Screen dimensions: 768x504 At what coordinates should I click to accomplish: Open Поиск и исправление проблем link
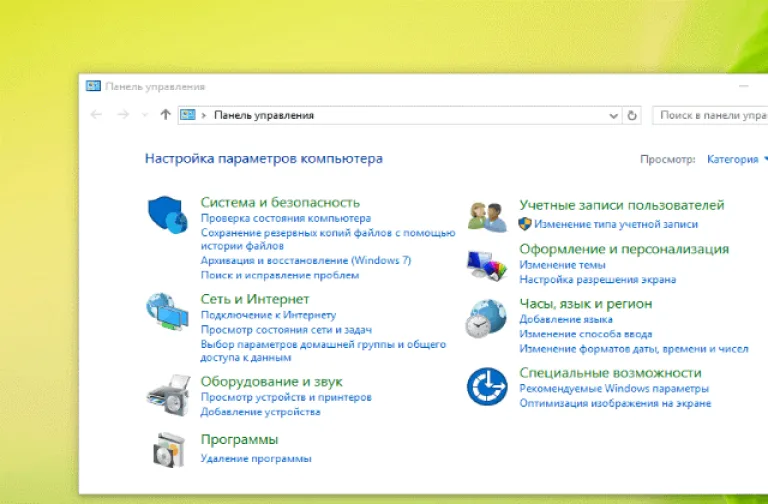tap(280, 275)
